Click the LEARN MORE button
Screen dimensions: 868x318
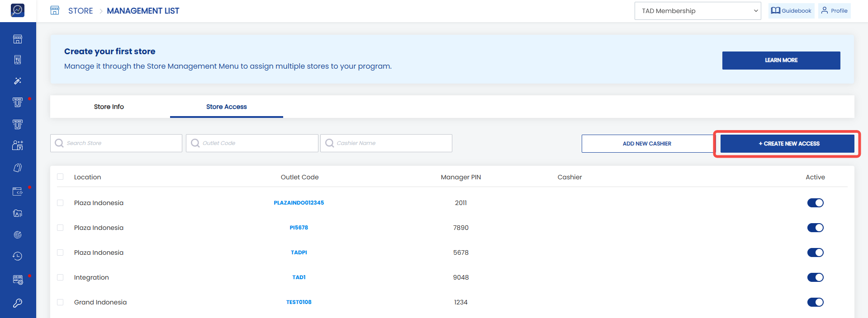click(781, 60)
